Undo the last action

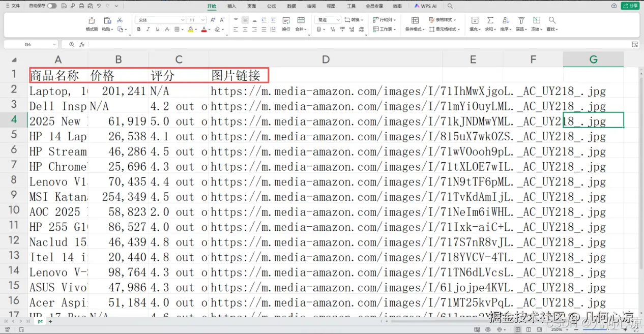(99, 6)
